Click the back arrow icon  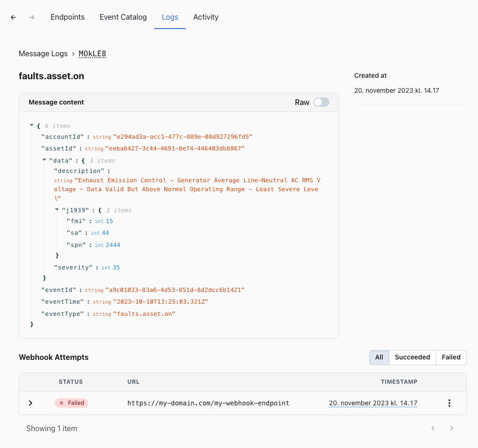pos(13,17)
